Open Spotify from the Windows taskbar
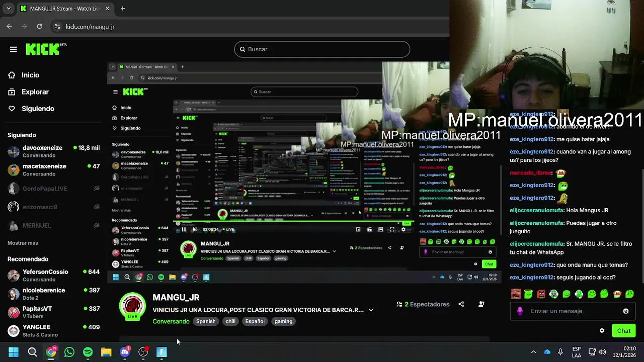 (x=88, y=352)
